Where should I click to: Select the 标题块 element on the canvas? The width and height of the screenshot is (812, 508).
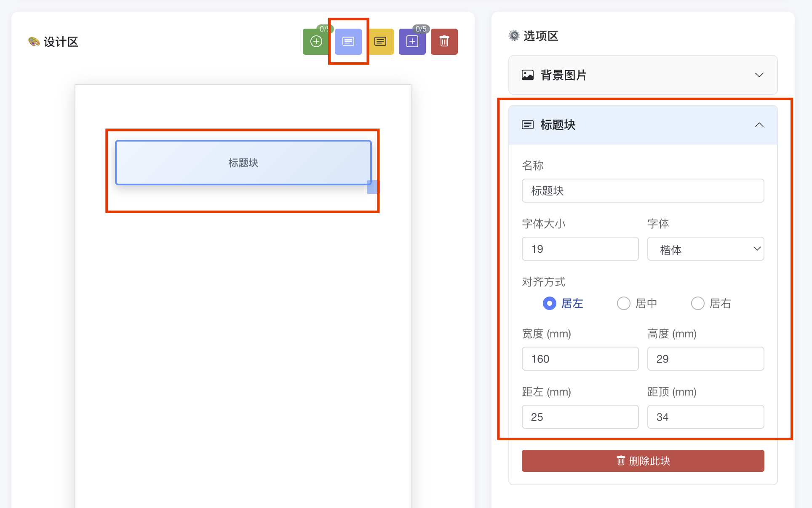tap(243, 163)
